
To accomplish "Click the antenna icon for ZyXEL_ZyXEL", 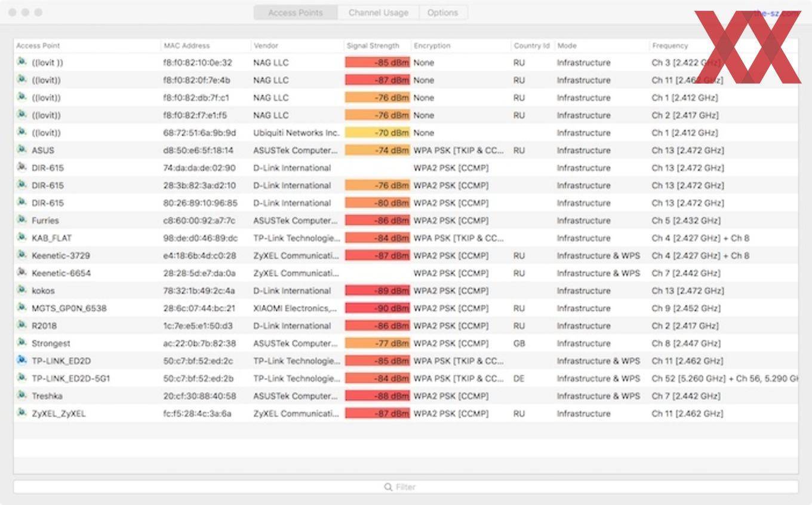I will pyautogui.click(x=21, y=413).
